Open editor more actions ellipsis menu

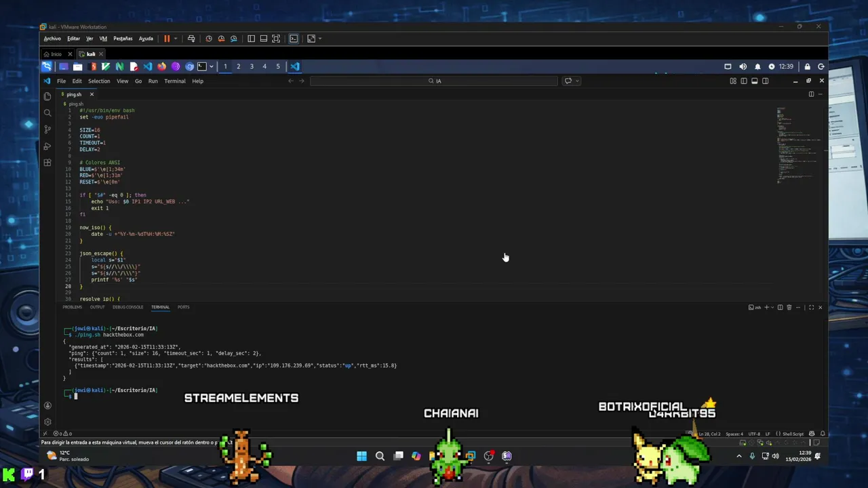(821, 94)
